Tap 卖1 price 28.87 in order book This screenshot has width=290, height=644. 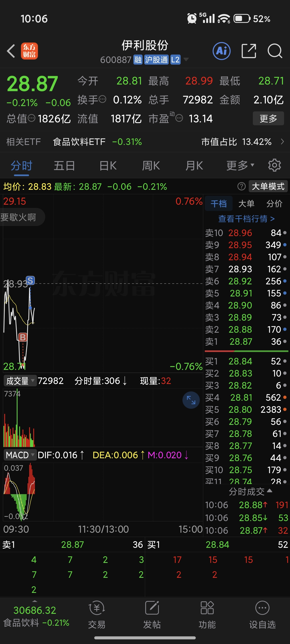(x=241, y=341)
